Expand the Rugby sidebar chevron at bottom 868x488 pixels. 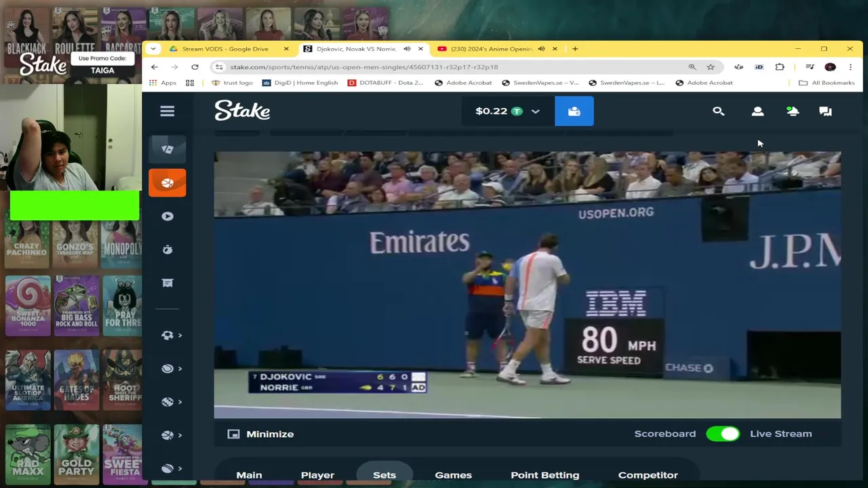click(x=180, y=468)
